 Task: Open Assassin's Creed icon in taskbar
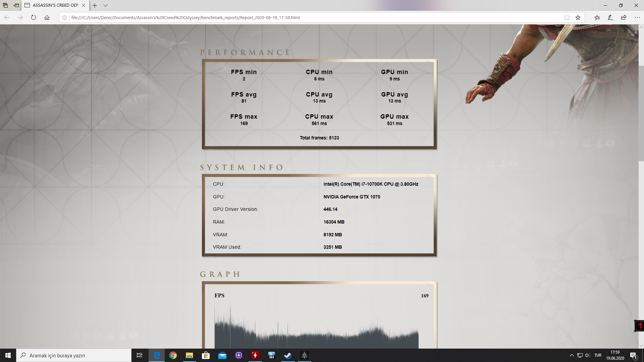pyautogui.click(x=305, y=355)
